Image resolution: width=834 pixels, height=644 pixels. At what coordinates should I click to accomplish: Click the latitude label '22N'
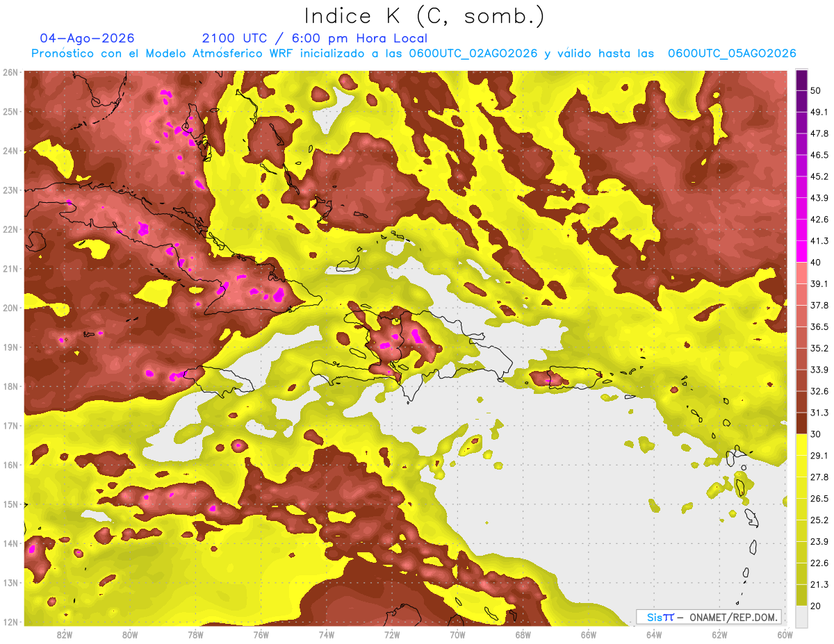(x=10, y=229)
